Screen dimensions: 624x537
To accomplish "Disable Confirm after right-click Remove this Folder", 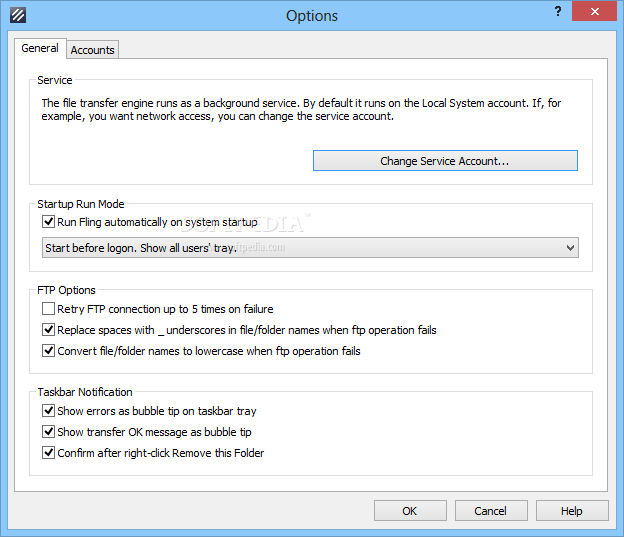I will (49, 453).
